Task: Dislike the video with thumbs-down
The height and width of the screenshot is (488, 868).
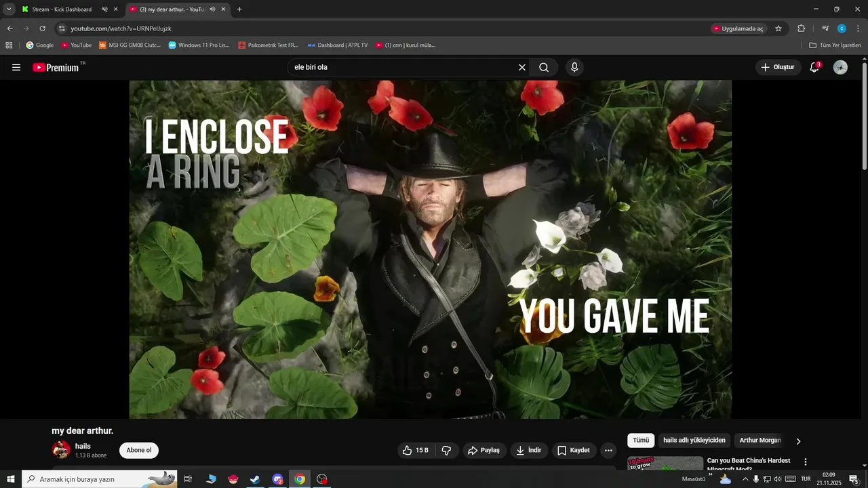Action: click(x=446, y=450)
